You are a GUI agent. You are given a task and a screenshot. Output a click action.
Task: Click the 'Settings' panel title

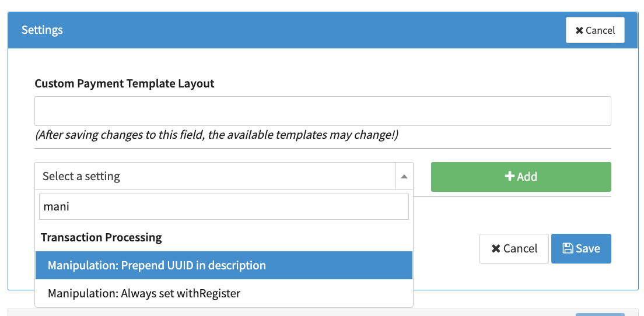tap(42, 30)
